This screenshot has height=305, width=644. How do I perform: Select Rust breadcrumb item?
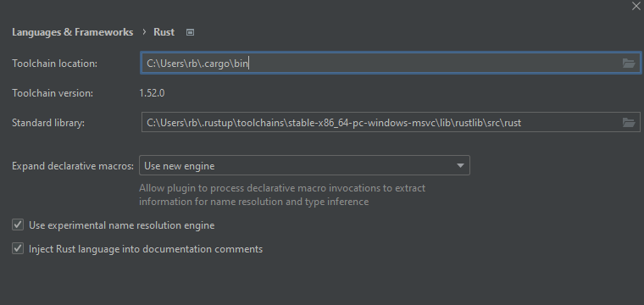point(164,32)
